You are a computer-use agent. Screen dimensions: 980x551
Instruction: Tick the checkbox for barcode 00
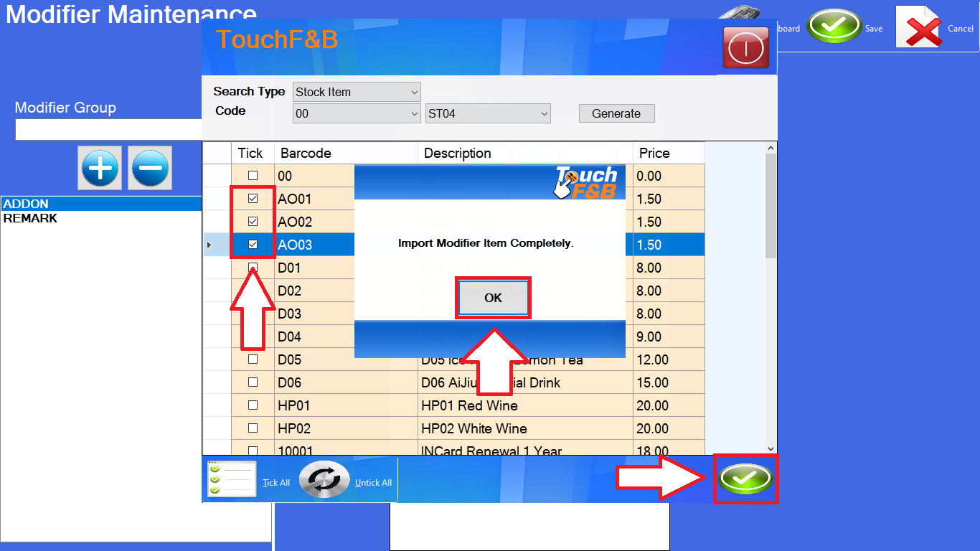click(253, 176)
